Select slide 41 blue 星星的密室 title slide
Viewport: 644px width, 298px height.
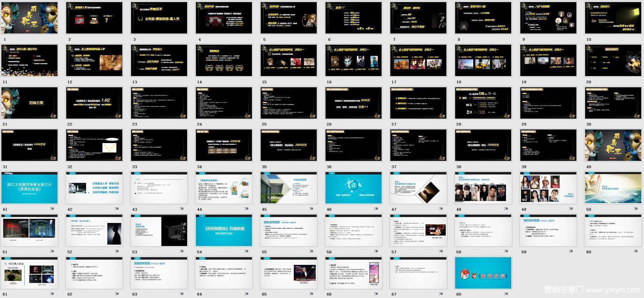click(29, 188)
